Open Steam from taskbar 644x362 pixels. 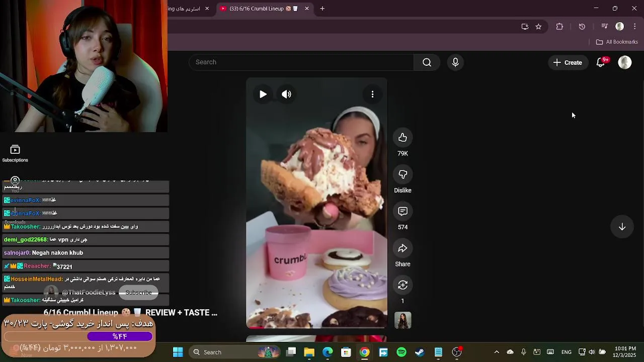(x=420, y=352)
